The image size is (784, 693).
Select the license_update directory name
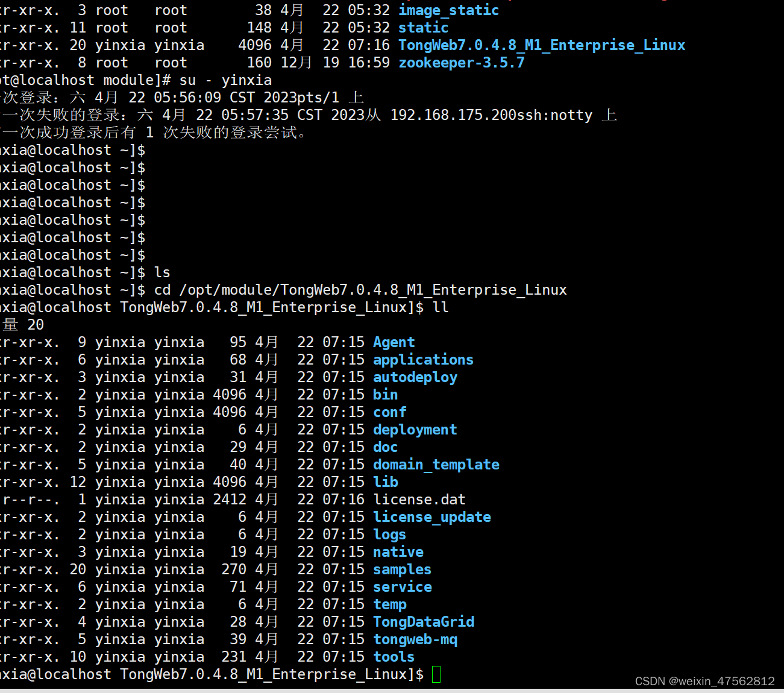431,517
